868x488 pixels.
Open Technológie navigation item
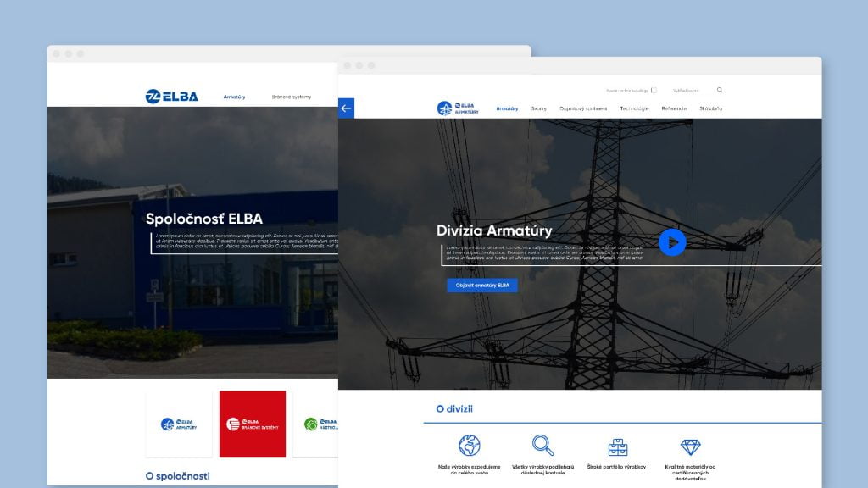coord(634,109)
